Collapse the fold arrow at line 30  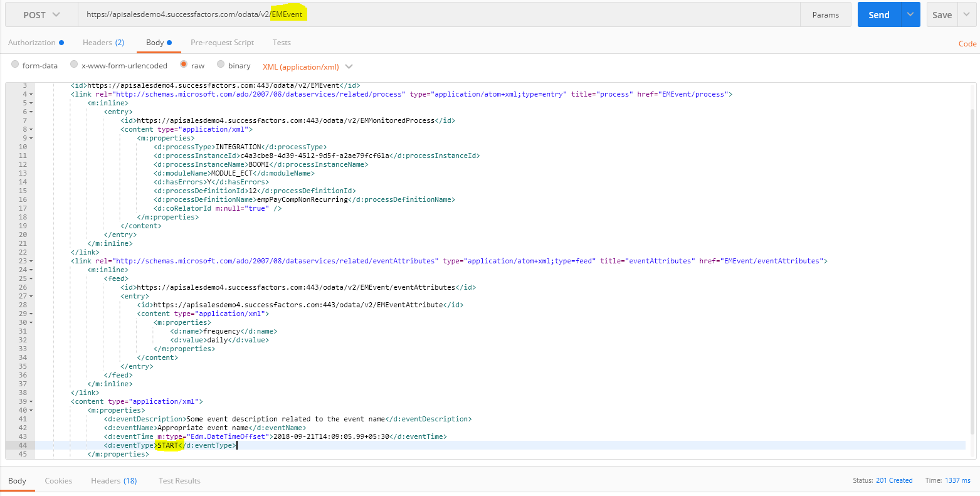[31, 322]
